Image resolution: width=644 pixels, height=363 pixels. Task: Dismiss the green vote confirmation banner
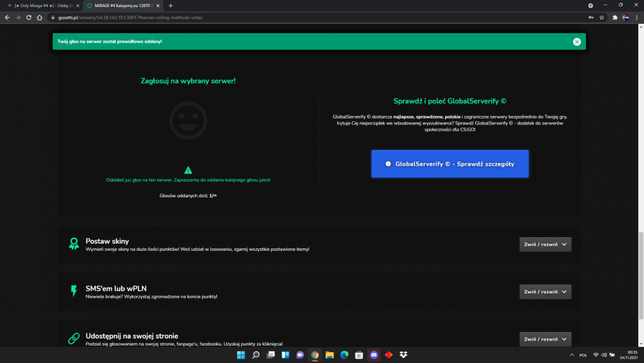click(x=576, y=41)
